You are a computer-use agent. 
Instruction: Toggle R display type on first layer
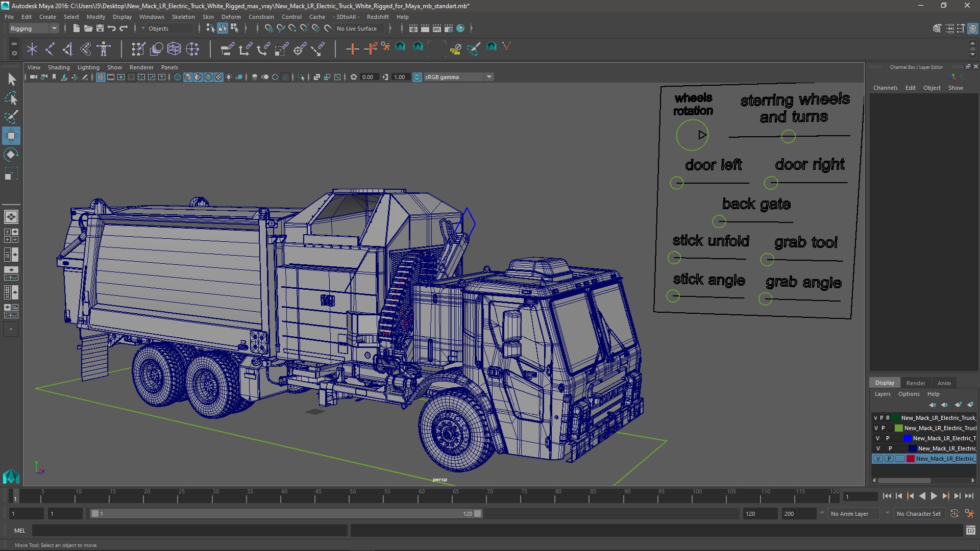(x=888, y=418)
